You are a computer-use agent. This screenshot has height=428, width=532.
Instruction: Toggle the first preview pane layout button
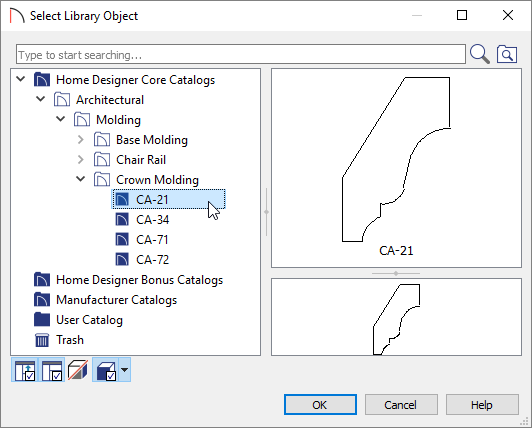(25, 370)
